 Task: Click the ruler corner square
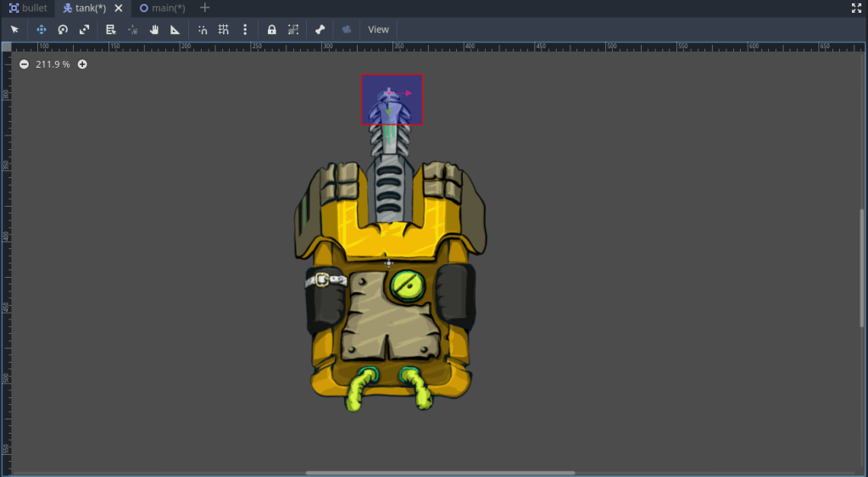pos(6,47)
